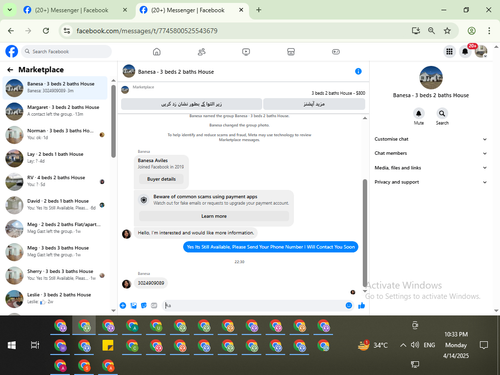Open the Watch video icon
This screenshot has height=375, width=500.
tap(246, 52)
